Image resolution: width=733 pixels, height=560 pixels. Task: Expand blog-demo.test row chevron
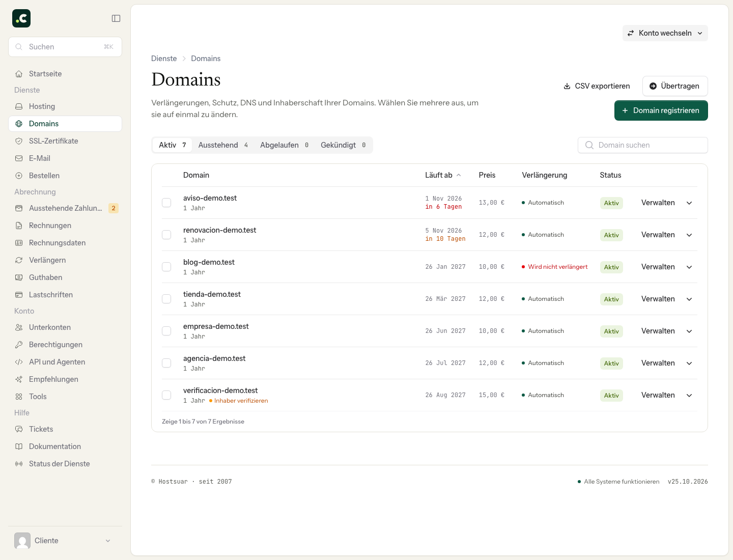(689, 267)
